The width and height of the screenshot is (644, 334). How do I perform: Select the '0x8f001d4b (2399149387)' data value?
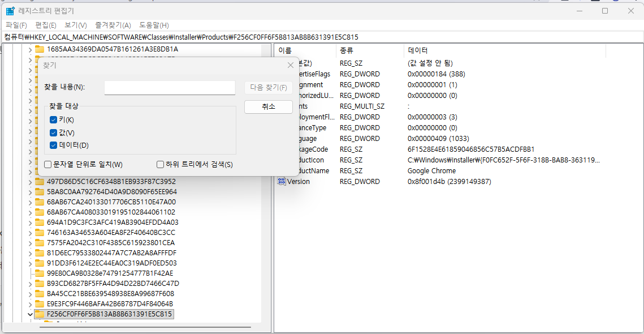pos(449,181)
